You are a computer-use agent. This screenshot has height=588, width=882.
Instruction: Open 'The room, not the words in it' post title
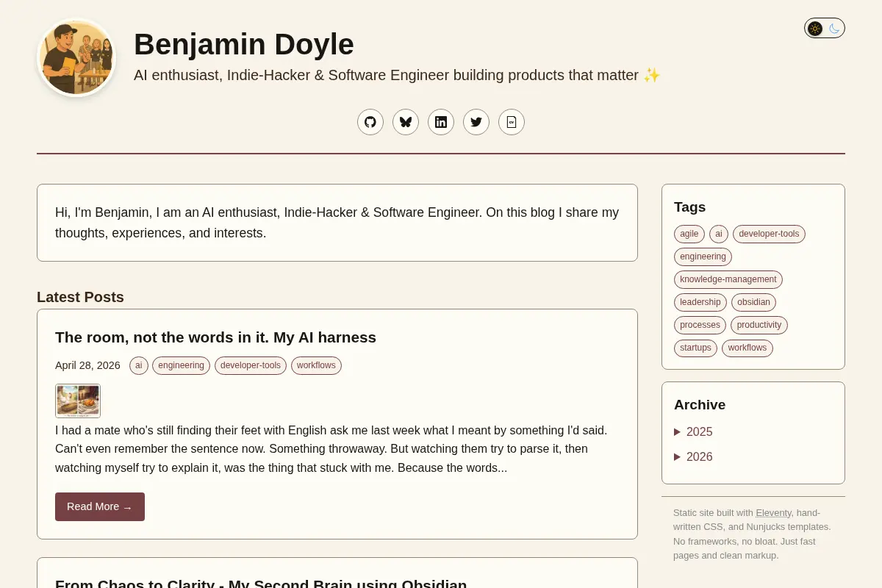tap(215, 337)
